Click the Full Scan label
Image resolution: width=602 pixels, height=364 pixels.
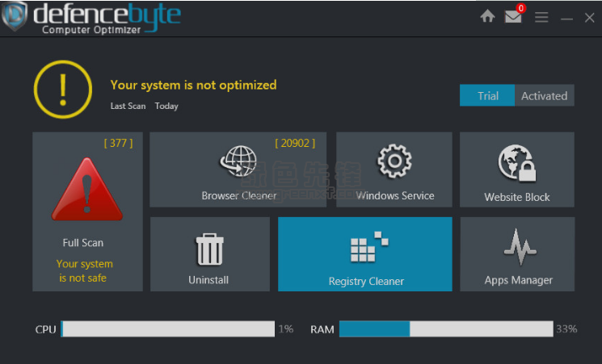83,242
